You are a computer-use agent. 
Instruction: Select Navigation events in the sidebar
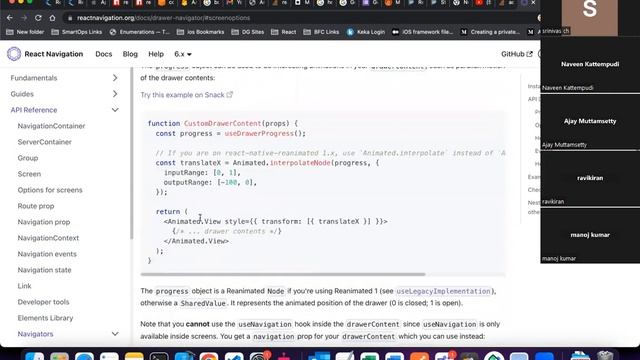[x=47, y=254]
